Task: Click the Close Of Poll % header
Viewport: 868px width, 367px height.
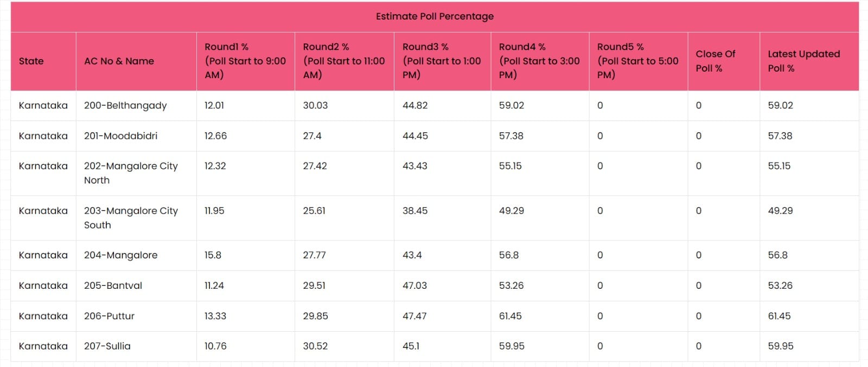Action: 724,61
